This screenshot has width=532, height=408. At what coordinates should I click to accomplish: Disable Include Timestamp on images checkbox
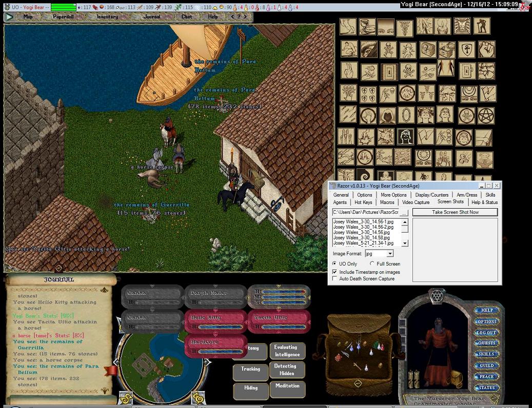tap(335, 272)
